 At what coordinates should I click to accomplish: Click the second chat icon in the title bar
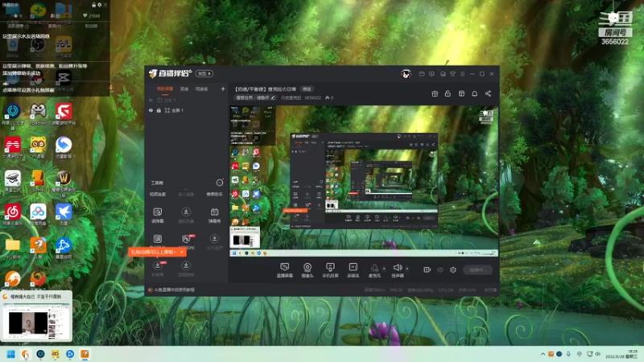pyautogui.click(x=431, y=74)
